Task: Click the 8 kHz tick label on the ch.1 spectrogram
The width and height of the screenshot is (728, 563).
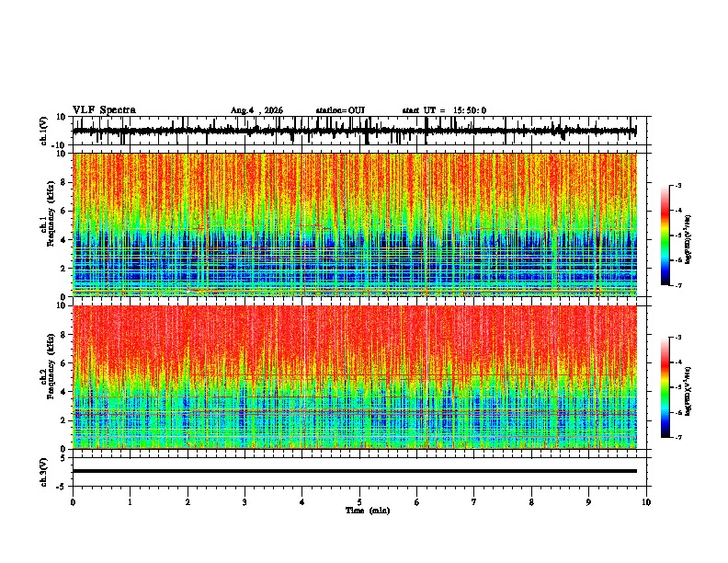Action: [63, 182]
